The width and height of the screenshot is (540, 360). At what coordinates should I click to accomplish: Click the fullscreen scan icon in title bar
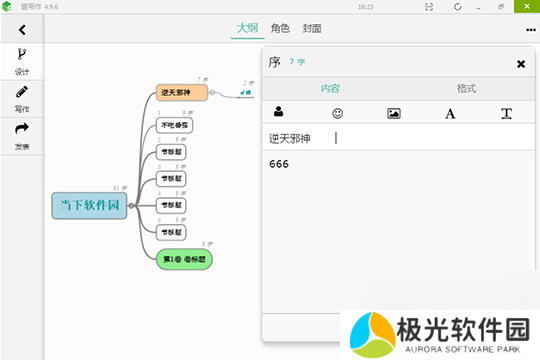[429, 7]
